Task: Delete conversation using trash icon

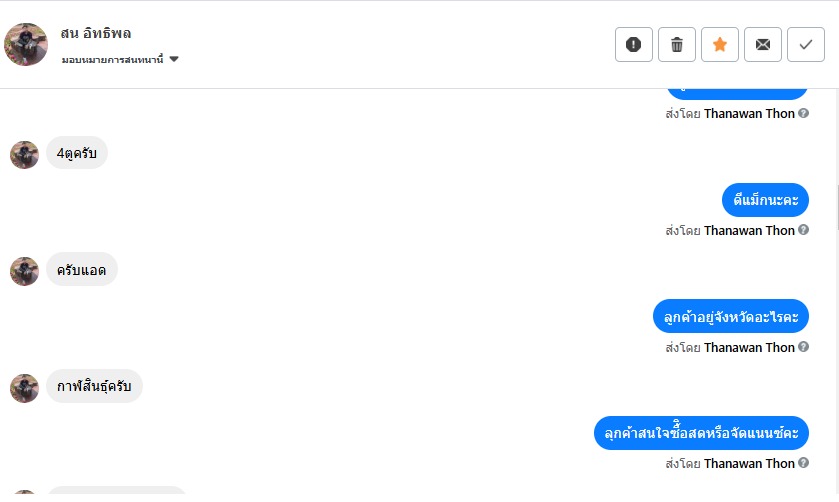Action: [677, 44]
